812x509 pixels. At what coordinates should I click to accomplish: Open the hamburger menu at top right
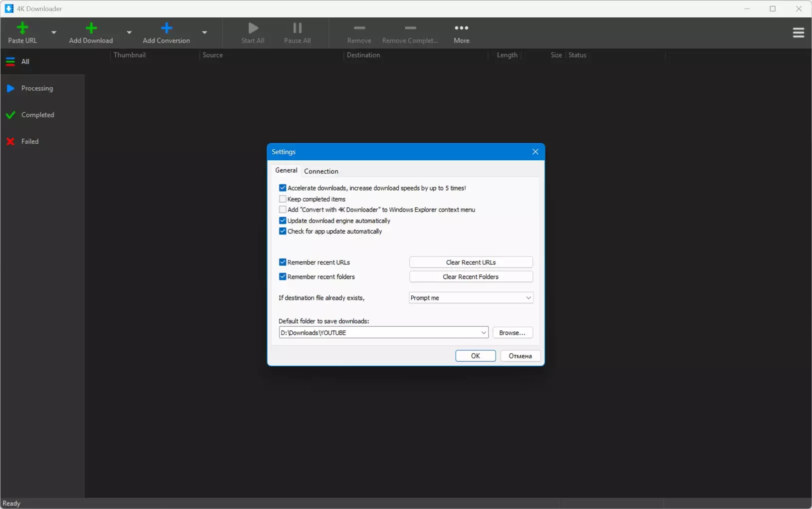click(x=798, y=32)
